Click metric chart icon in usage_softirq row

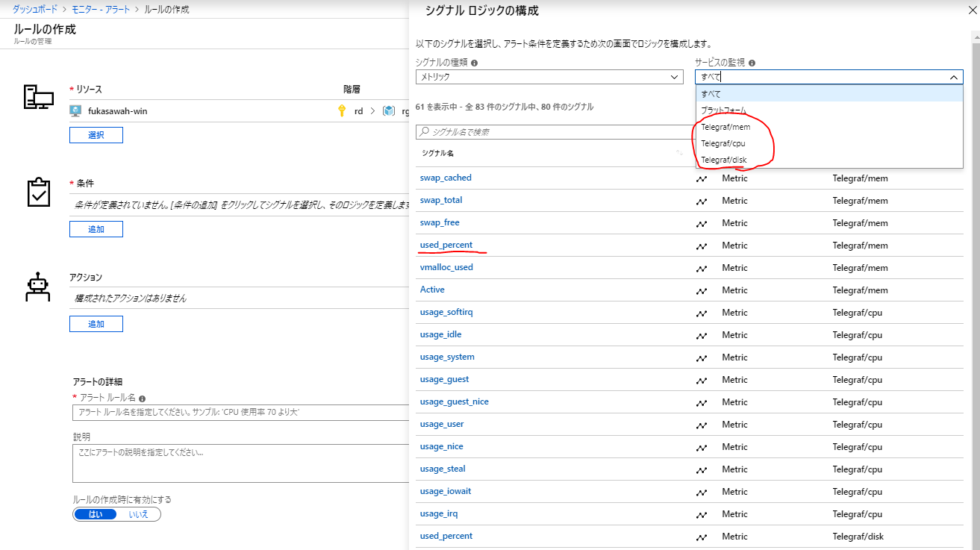click(x=702, y=313)
